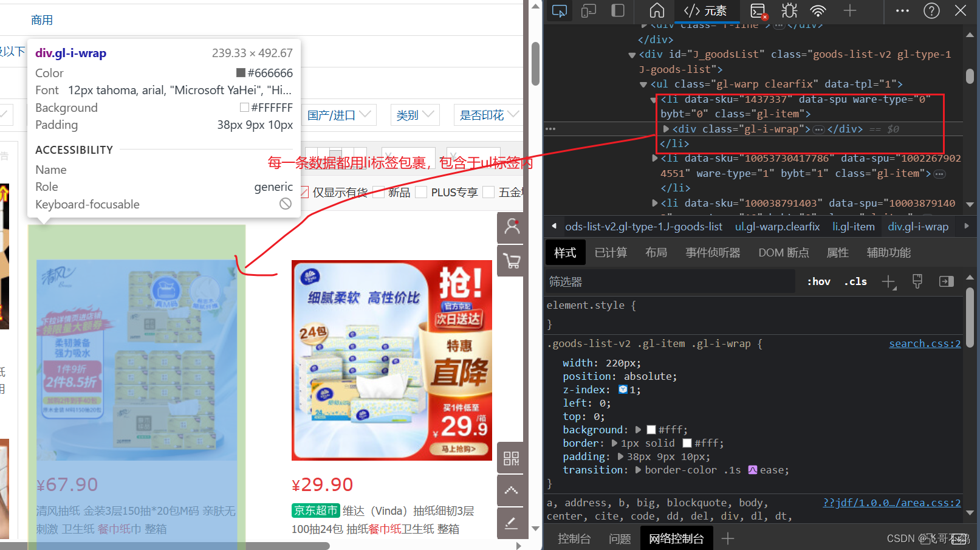This screenshot has height=550, width=980.
Task: Switch to the 元素 Elements tab
Action: point(705,11)
